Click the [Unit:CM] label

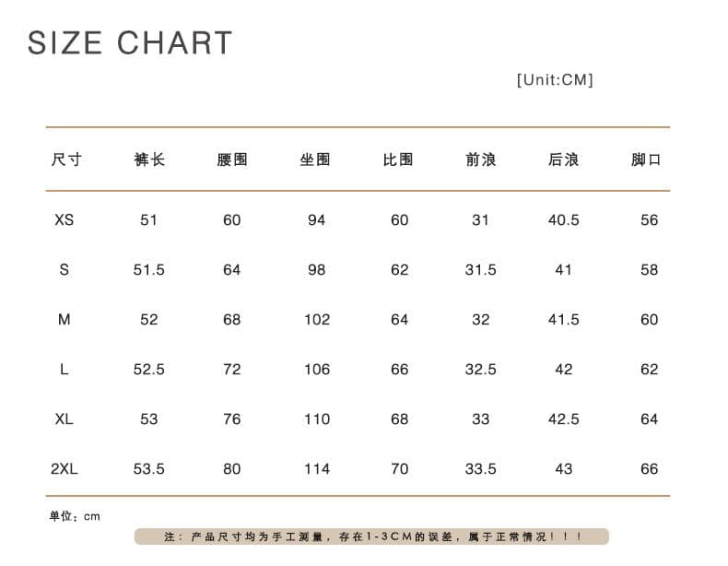pos(555,80)
